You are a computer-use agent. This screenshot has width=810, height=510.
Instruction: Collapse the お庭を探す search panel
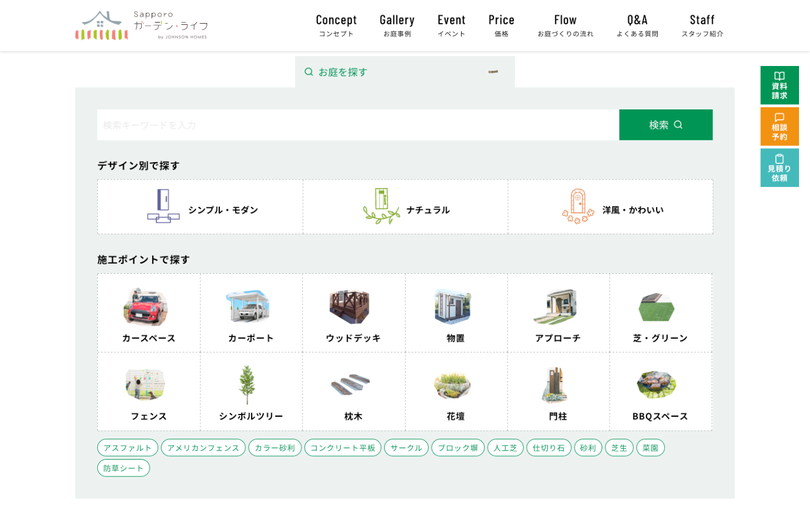(x=404, y=72)
